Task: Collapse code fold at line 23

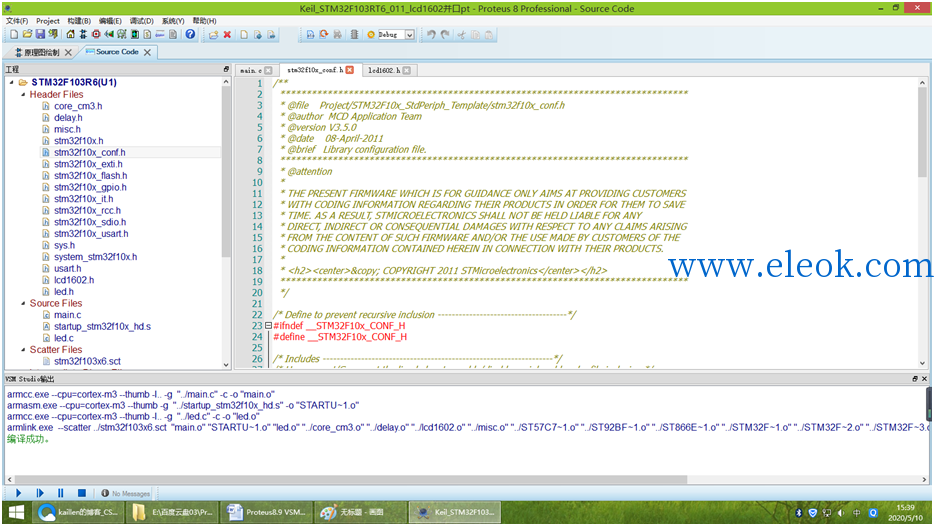Action: click(x=268, y=326)
